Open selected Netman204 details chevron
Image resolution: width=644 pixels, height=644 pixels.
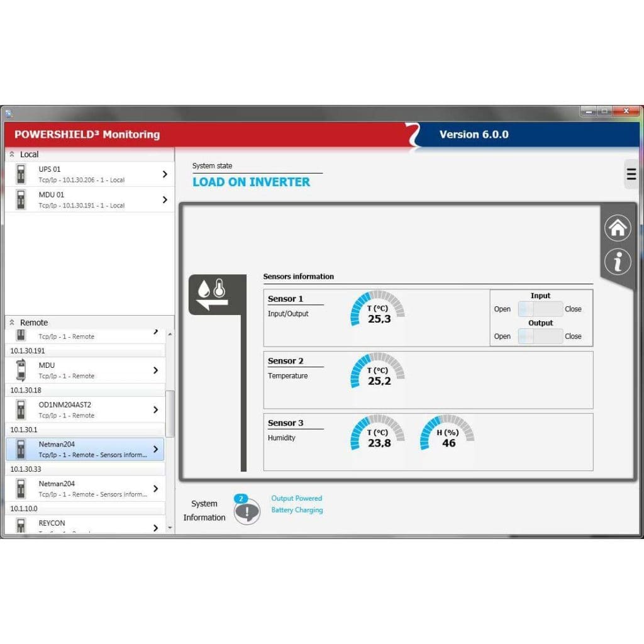pos(156,449)
